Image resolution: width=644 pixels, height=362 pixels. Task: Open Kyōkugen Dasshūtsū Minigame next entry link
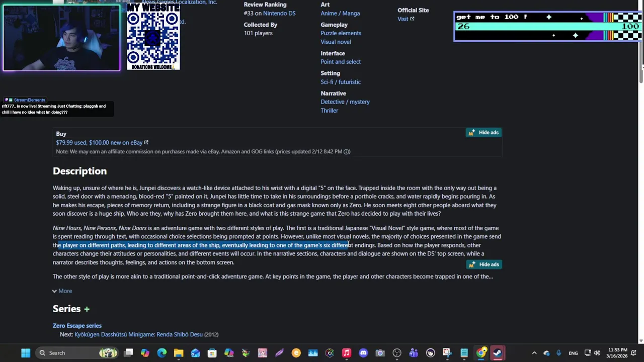[x=138, y=334]
